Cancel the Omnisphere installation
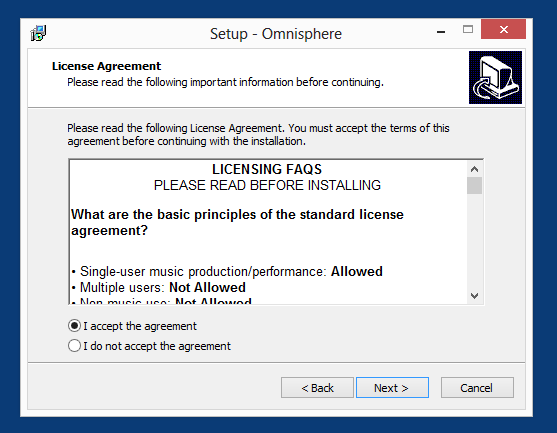Viewport: 557px width, 433px height. tap(477, 388)
